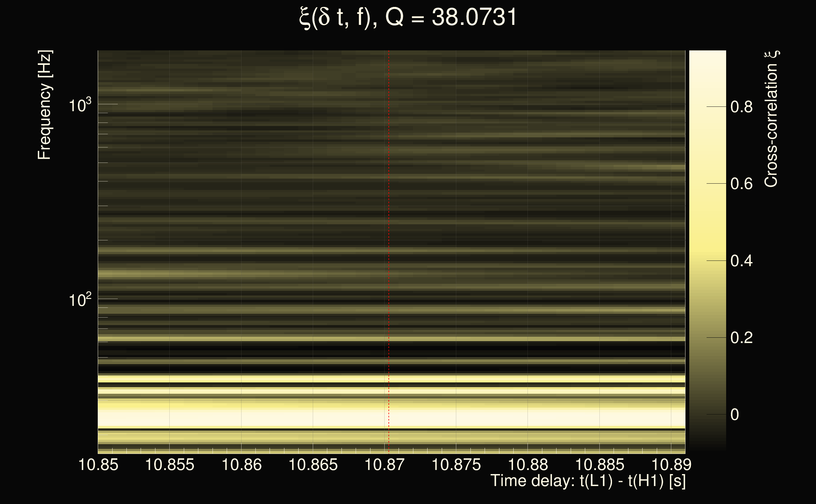Click the 10.88 x-axis tick label
Screen dimensions: 816x504
coord(528,465)
